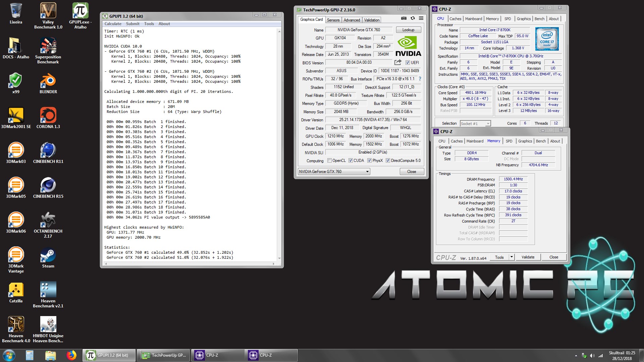The width and height of the screenshot is (644, 362).
Task: Open 3DMark06 desktop icon
Action: click(16, 223)
